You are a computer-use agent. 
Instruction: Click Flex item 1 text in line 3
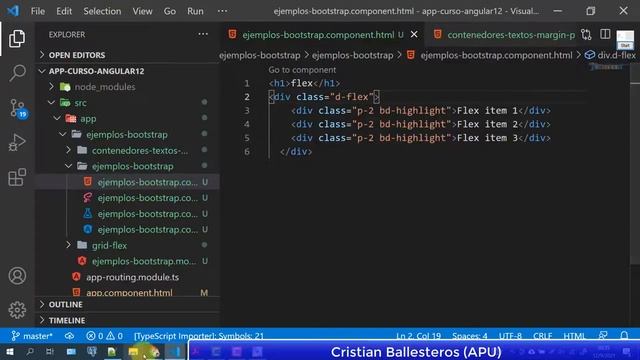click(x=487, y=111)
